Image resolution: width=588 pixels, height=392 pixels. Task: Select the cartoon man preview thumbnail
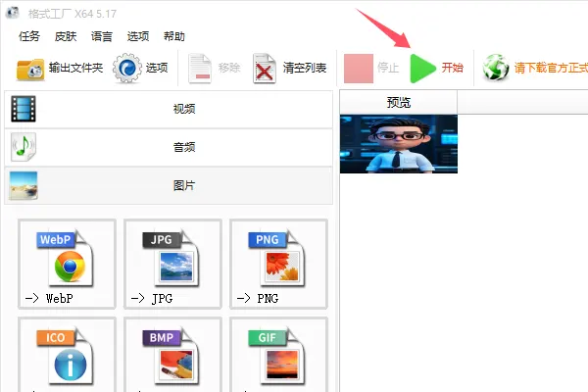(399, 144)
